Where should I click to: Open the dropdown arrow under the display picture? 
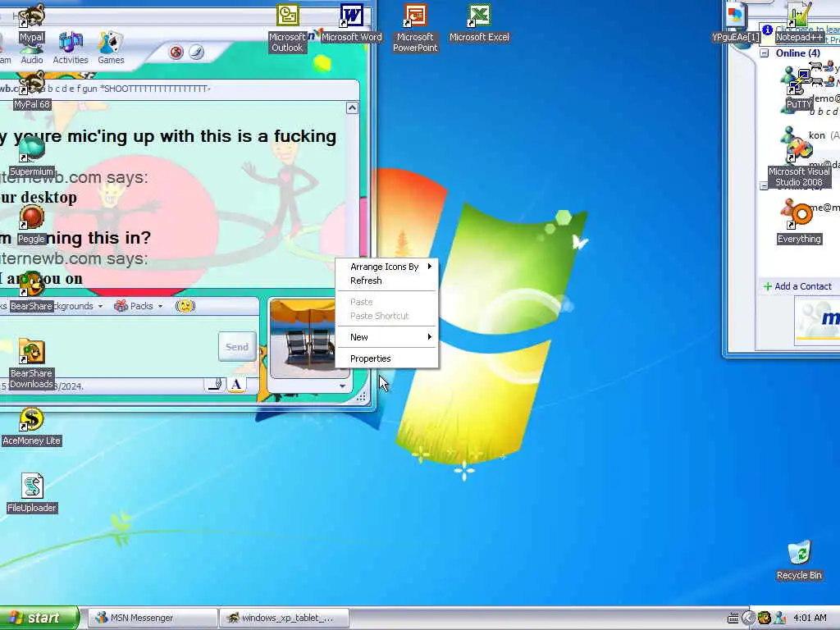pyautogui.click(x=342, y=386)
